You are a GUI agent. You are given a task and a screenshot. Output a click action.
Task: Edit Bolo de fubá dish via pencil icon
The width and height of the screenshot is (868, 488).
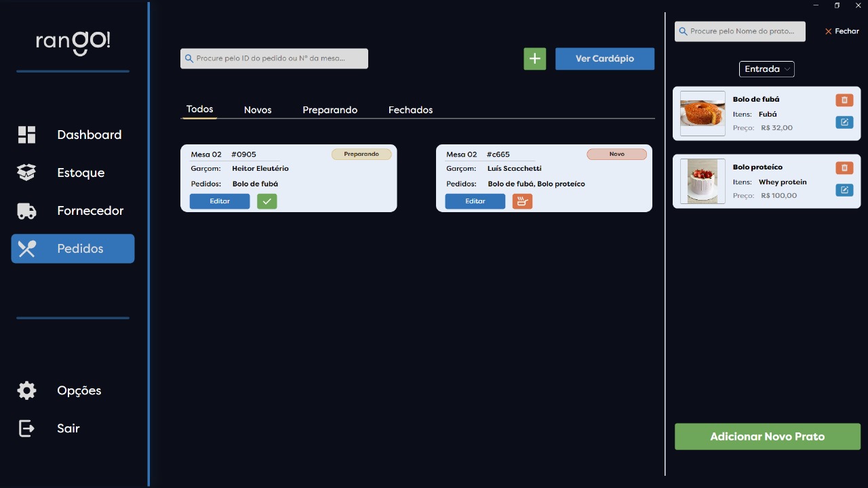pos(844,123)
